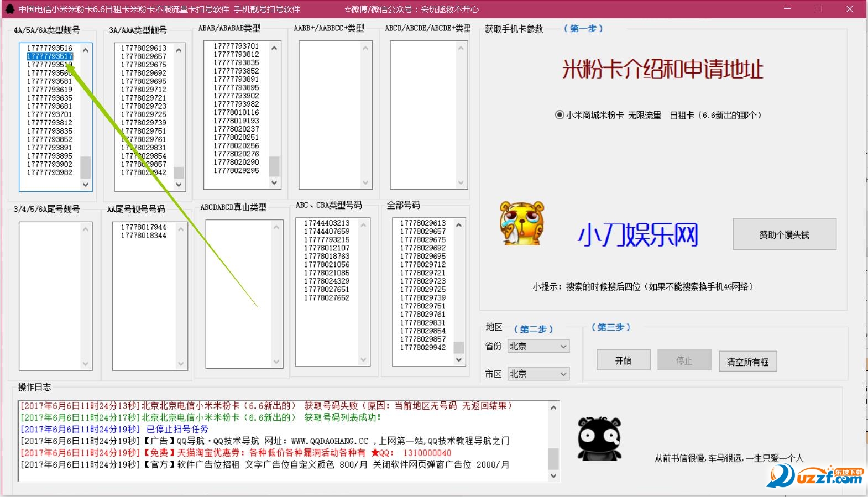Viewport: 868px width, 497px height.
Task: Click scroll up arrow of 3A/AAA list
Action: [x=179, y=50]
